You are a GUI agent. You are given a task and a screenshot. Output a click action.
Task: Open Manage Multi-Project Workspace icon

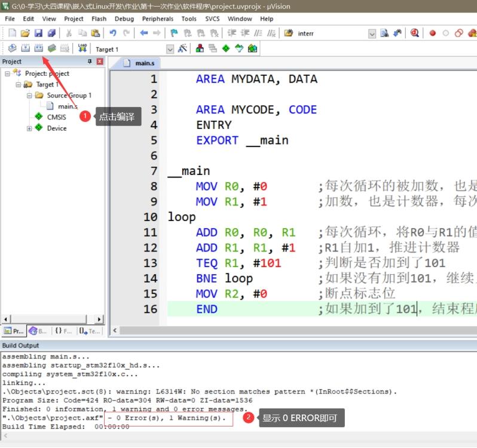click(213, 48)
